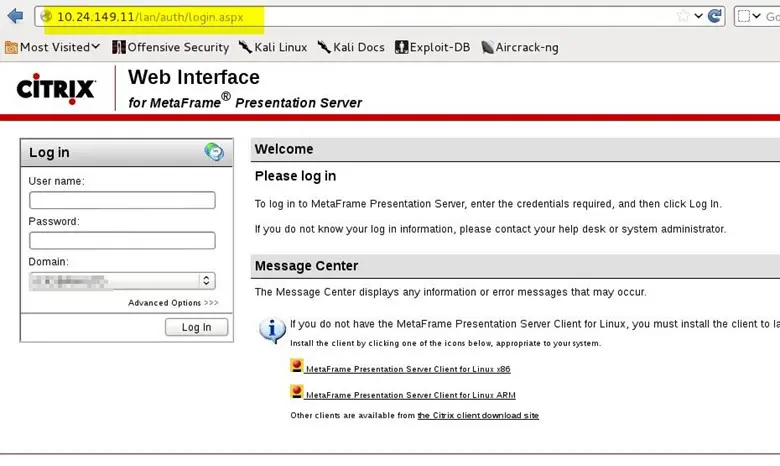The width and height of the screenshot is (780, 466).
Task: Bookmark this page with the star icon
Action: [x=683, y=16]
